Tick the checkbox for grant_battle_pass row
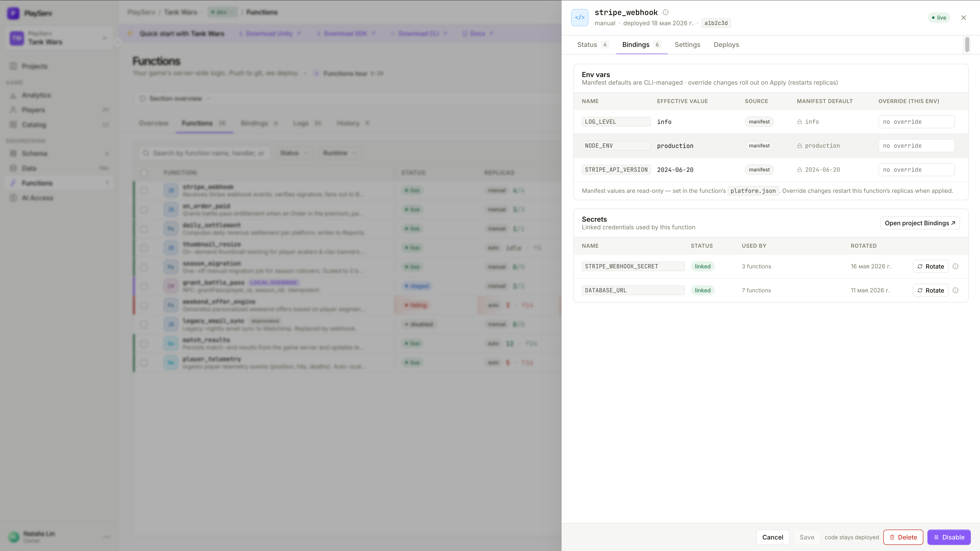This screenshot has width=980, height=551. [x=144, y=286]
